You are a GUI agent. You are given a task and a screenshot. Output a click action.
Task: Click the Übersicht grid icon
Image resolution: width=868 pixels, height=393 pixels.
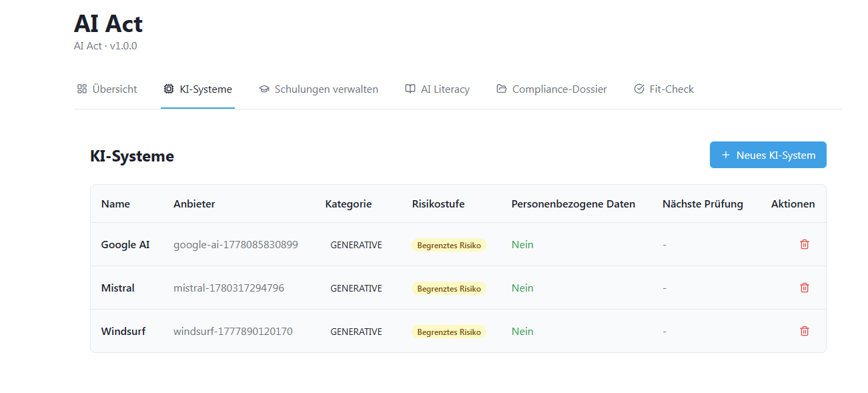(x=82, y=89)
